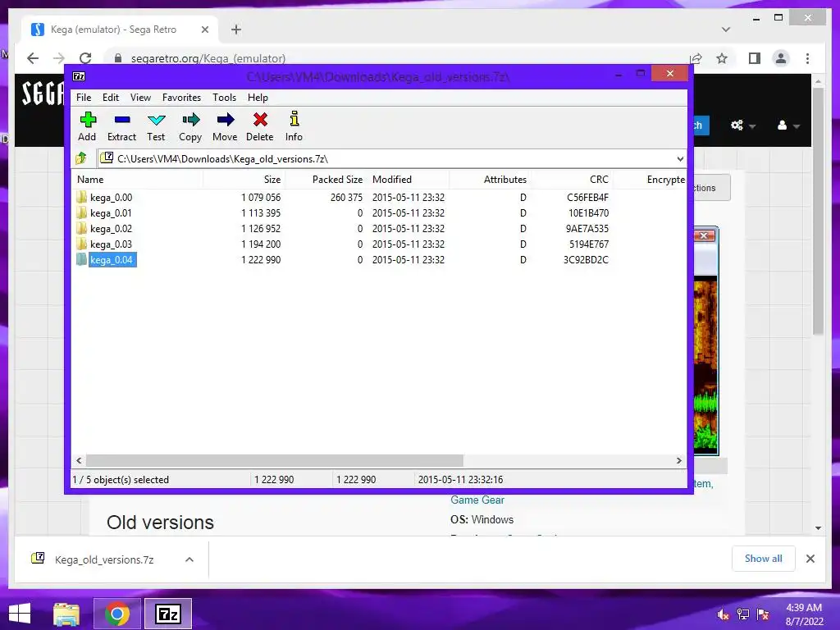The height and width of the screenshot is (630, 840).
Task: Bookmark the page with the star icon
Action: (722, 58)
